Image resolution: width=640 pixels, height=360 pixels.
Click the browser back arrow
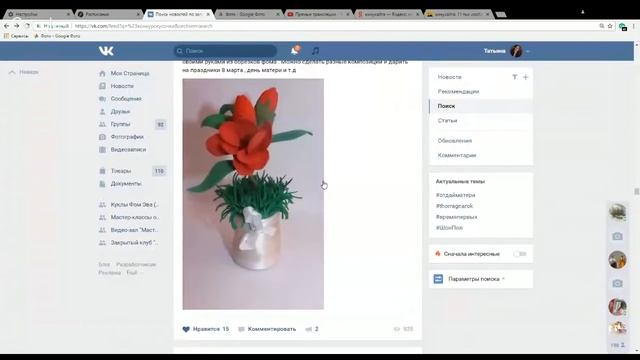6,26
